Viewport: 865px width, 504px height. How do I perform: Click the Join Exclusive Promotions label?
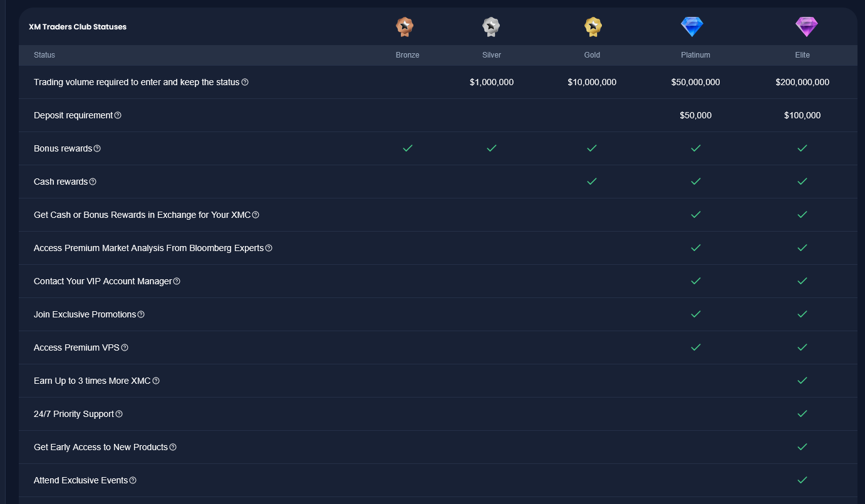pos(85,314)
